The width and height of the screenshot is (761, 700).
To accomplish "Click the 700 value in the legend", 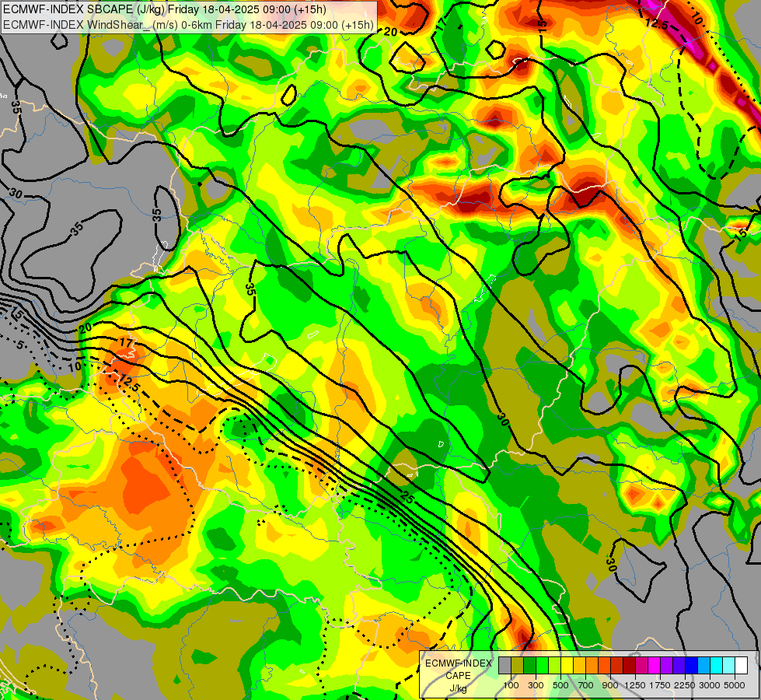I will (x=586, y=685).
